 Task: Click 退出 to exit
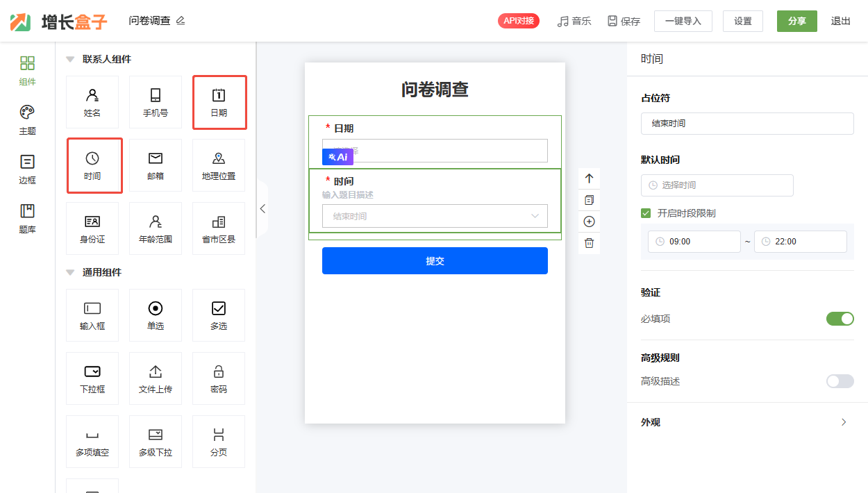tap(841, 21)
